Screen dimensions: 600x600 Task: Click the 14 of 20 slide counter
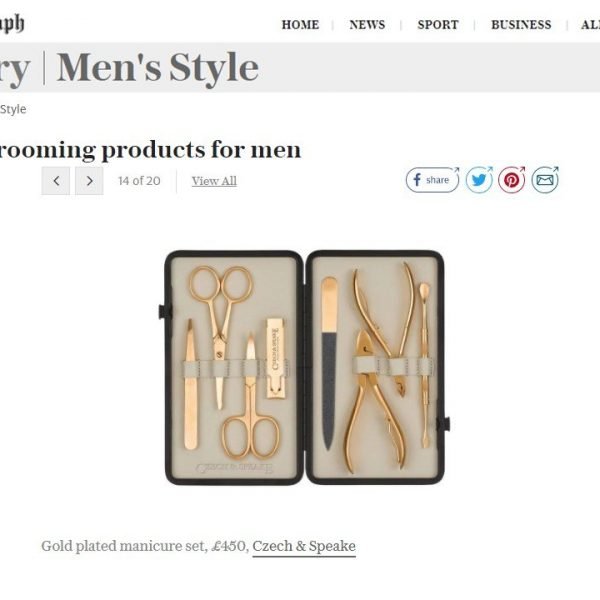point(139,181)
